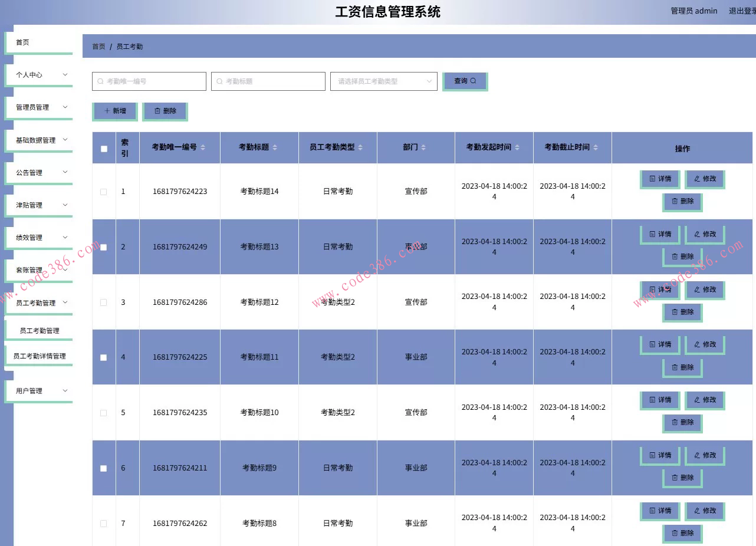Expand the 基础数据管理 sidebar menu
Image resolution: width=756 pixels, height=546 pixels.
tap(39, 140)
